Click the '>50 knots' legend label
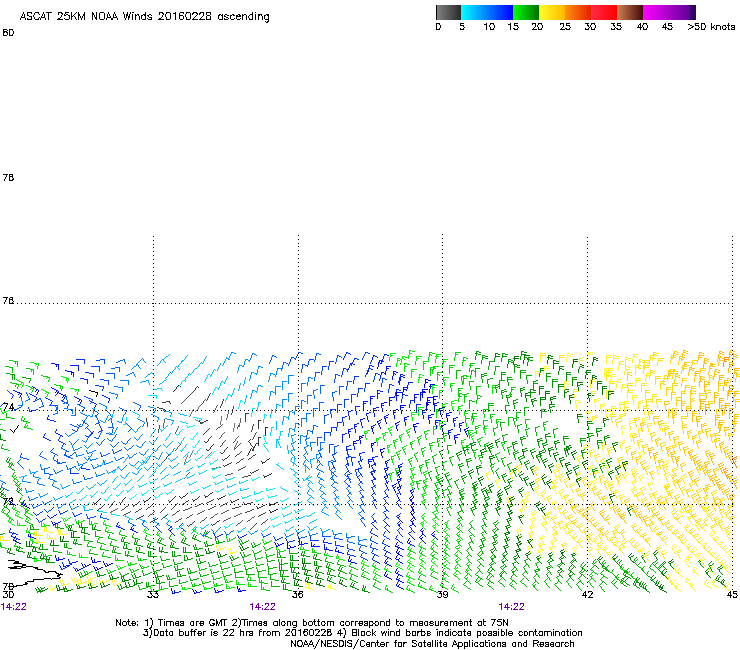 [x=711, y=27]
